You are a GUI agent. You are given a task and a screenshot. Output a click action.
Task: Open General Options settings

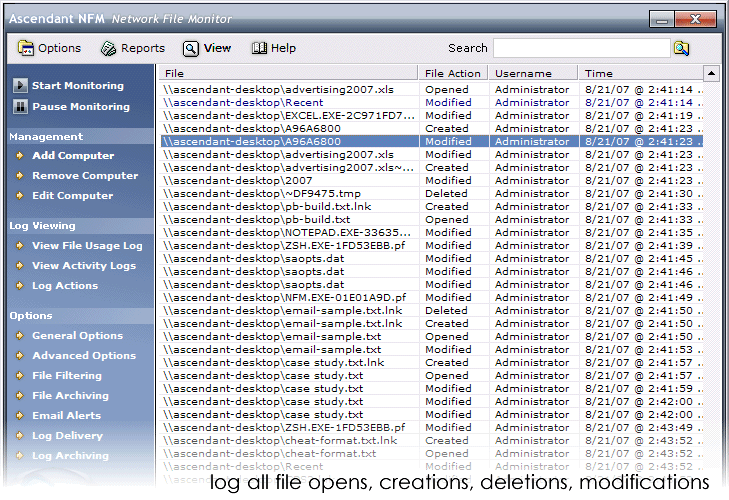[77, 336]
